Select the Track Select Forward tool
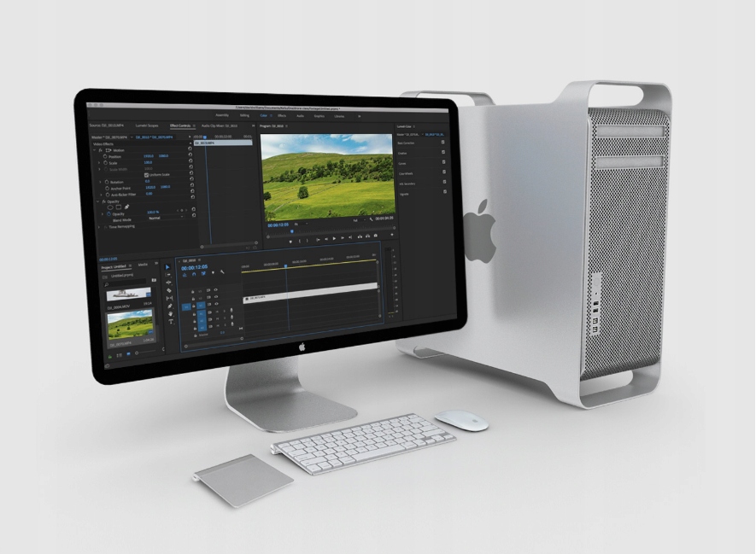 point(168,275)
